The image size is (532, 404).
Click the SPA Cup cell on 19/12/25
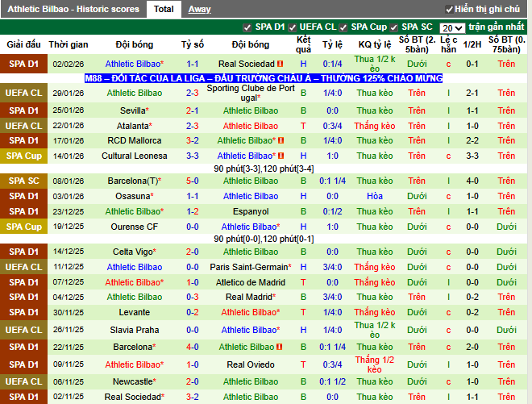click(23, 227)
